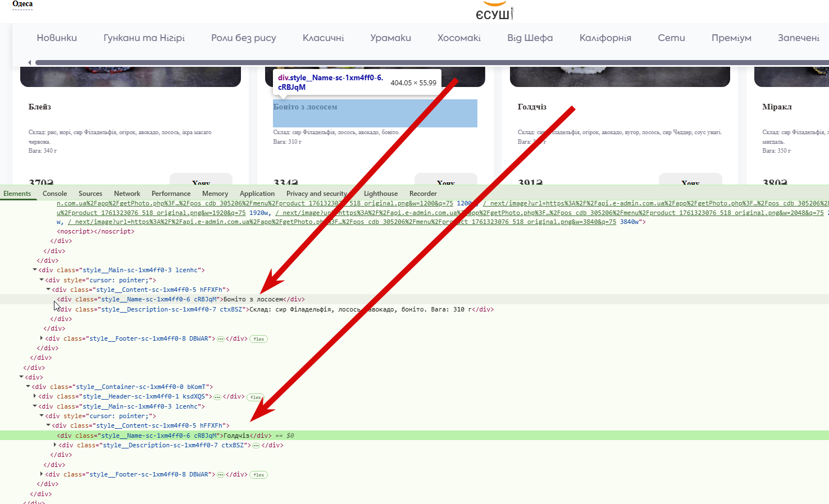Open the Network tab
The image size is (829, 504).
click(127, 194)
